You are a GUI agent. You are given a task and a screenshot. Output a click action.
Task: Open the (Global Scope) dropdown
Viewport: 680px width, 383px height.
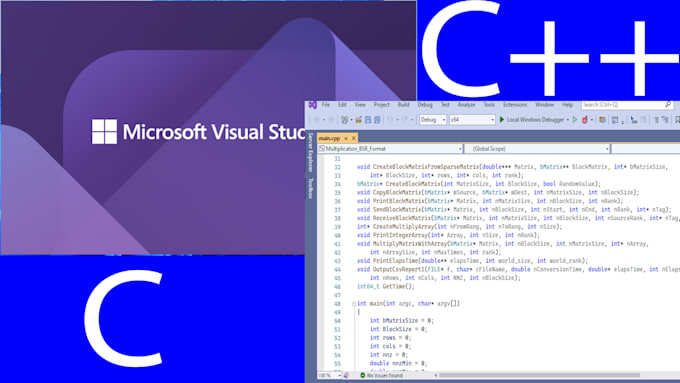click(x=538, y=149)
